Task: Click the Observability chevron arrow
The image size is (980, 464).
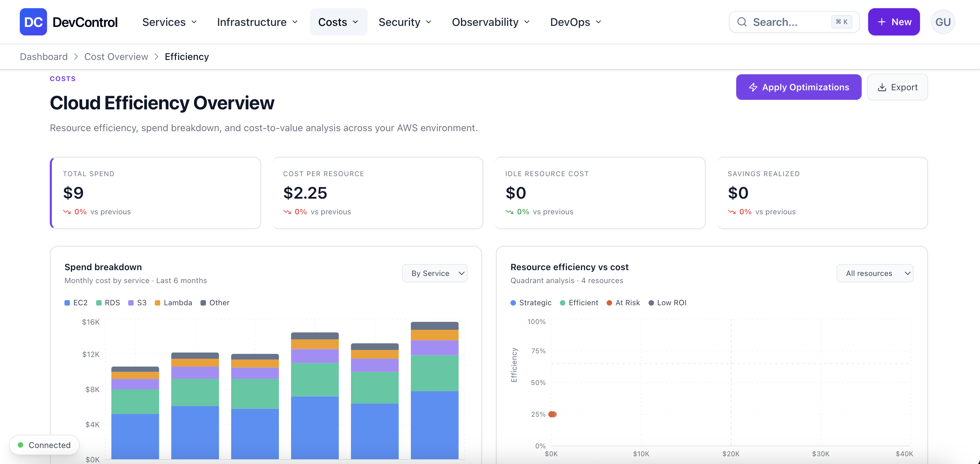Action: [x=527, y=22]
